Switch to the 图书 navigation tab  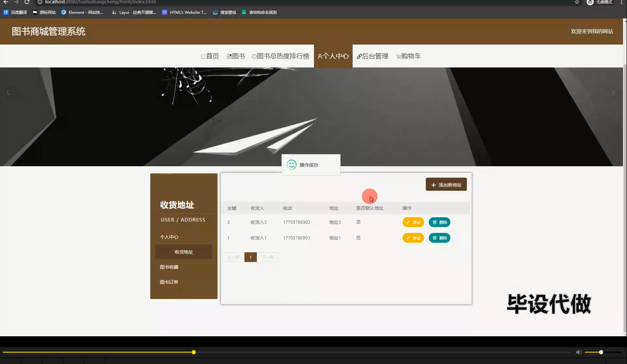(236, 56)
